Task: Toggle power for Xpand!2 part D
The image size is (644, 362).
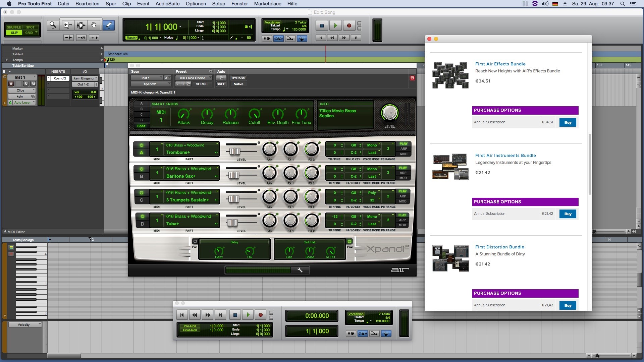Action: tap(142, 217)
